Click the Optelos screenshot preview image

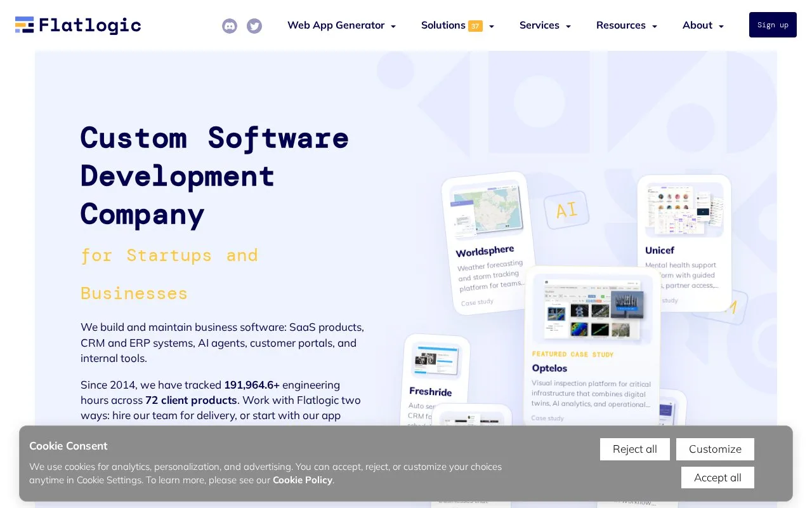coord(593,308)
